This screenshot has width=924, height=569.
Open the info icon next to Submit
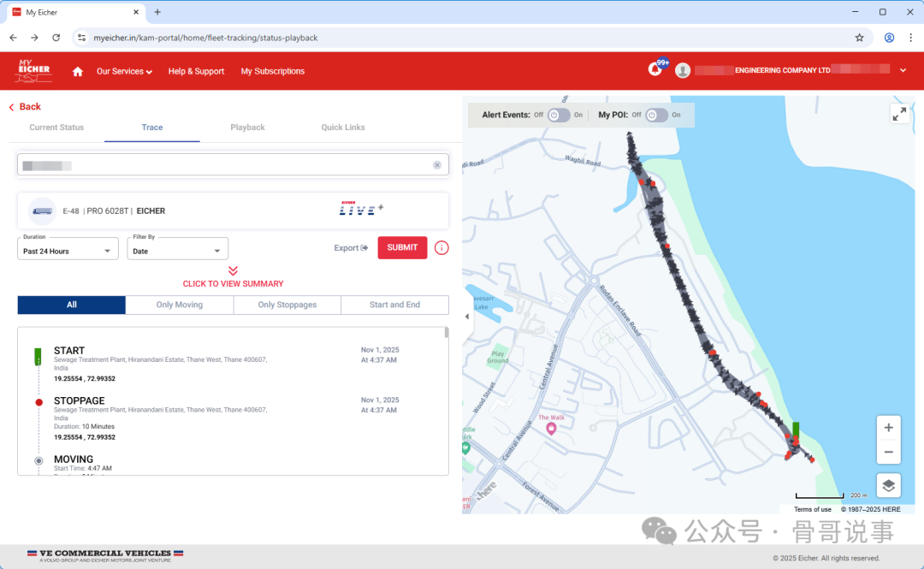(x=441, y=247)
